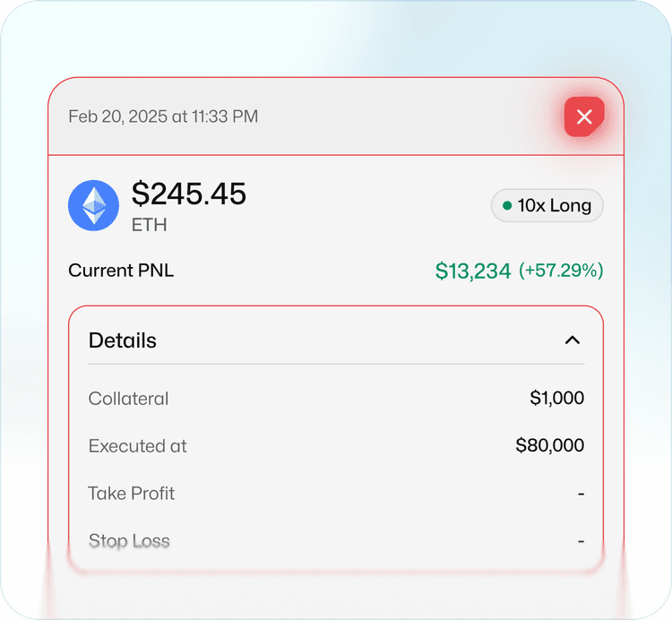Click the $245.45 price text
This screenshot has width=672, height=620.
pos(189,194)
